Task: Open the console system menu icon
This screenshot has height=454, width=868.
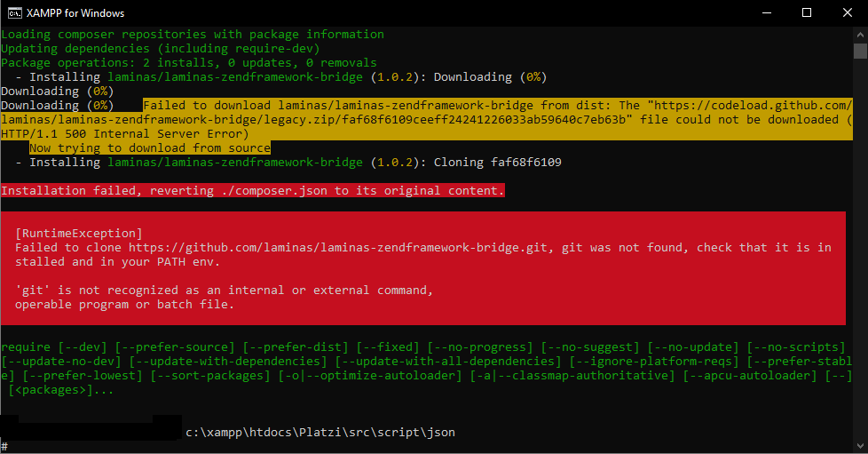Action: point(14,12)
